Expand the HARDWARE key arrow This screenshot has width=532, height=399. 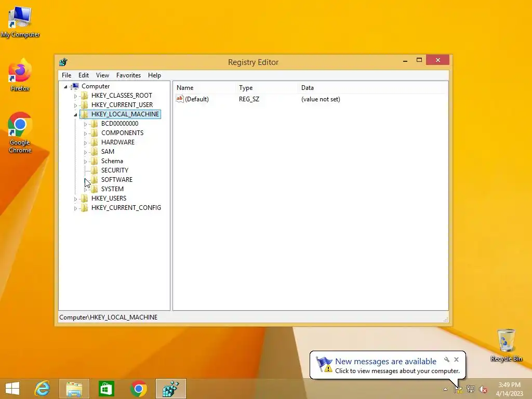coord(85,143)
